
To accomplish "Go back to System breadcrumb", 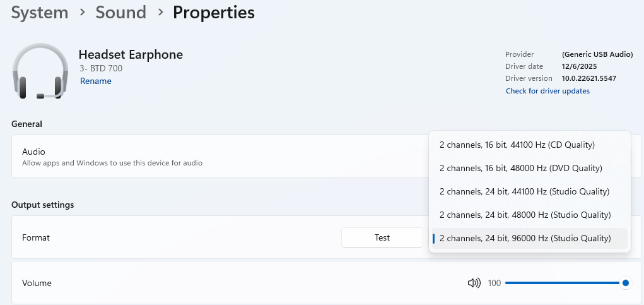I will [40, 12].
